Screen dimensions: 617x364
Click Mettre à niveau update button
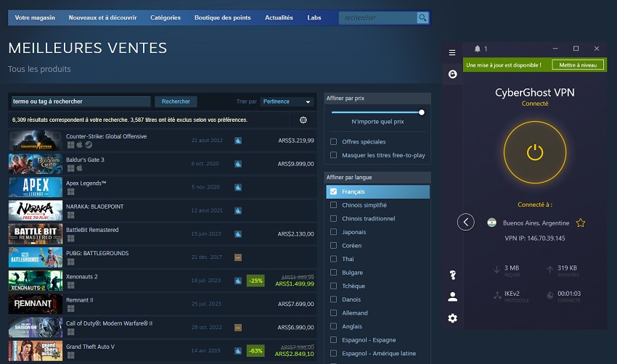(578, 65)
